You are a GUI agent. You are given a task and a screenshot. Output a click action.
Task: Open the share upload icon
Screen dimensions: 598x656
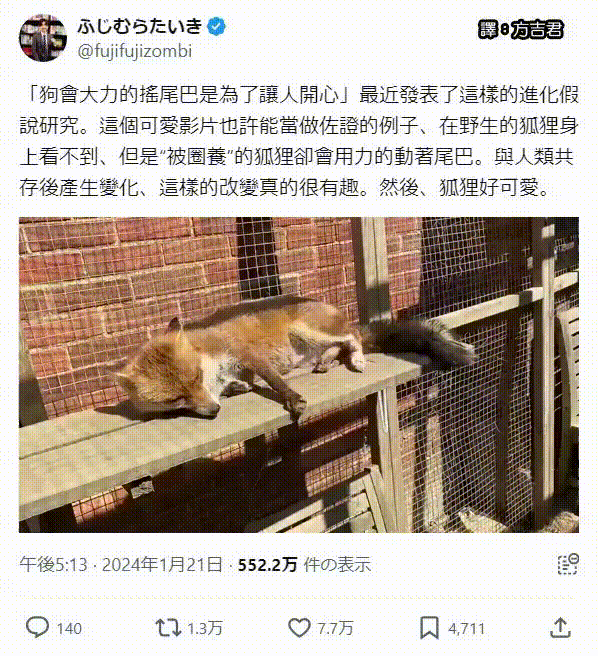point(560,627)
